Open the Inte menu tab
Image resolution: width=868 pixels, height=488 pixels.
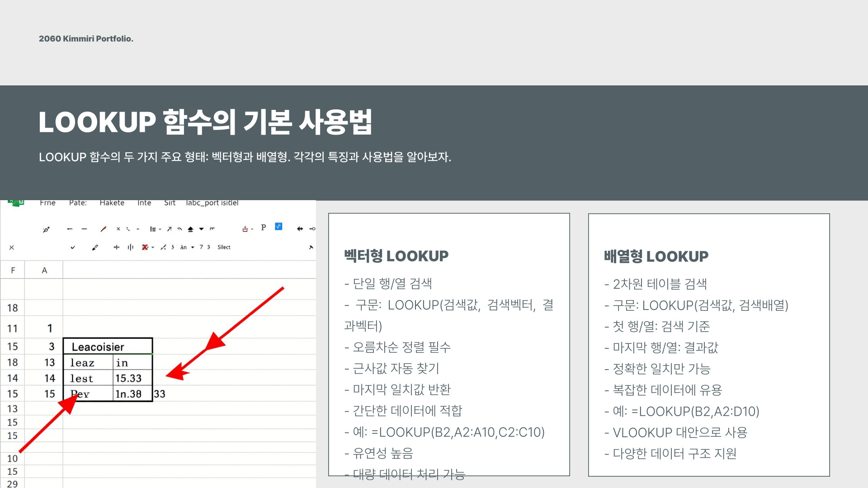click(x=144, y=203)
